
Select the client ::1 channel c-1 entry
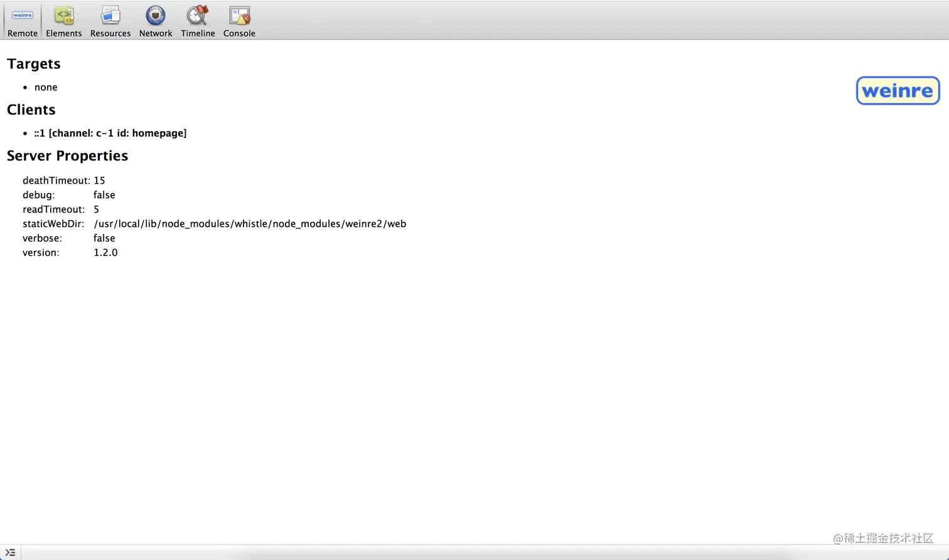point(110,133)
